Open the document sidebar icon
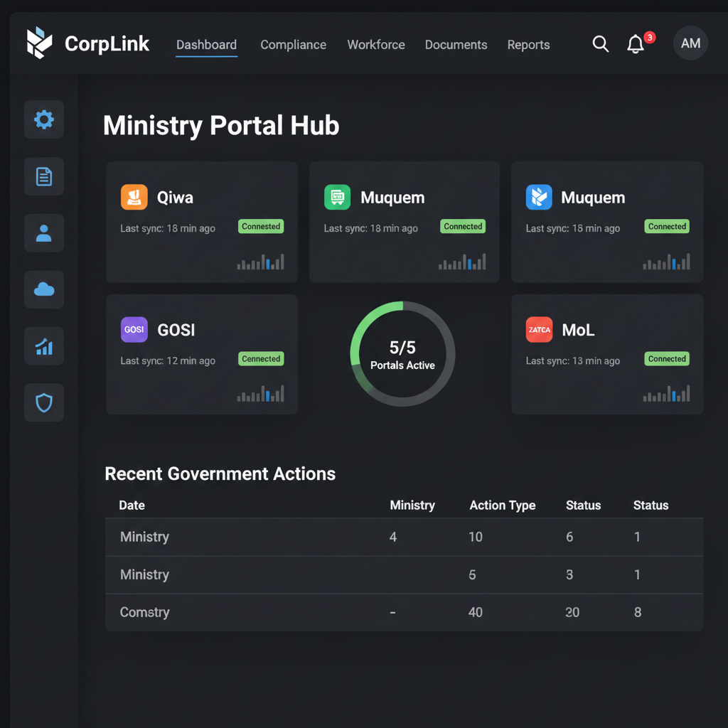This screenshot has height=728, width=728. (x=44, y=176)
